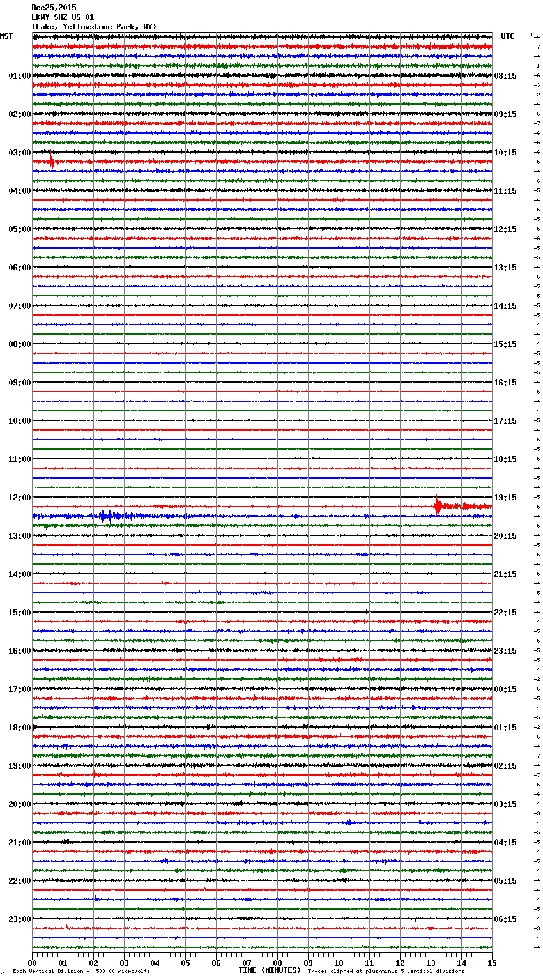This screenshot has height=980, width=543.
Task: Click the vertical division 500.00 microvolts note
Action: (x=81, y=971)
